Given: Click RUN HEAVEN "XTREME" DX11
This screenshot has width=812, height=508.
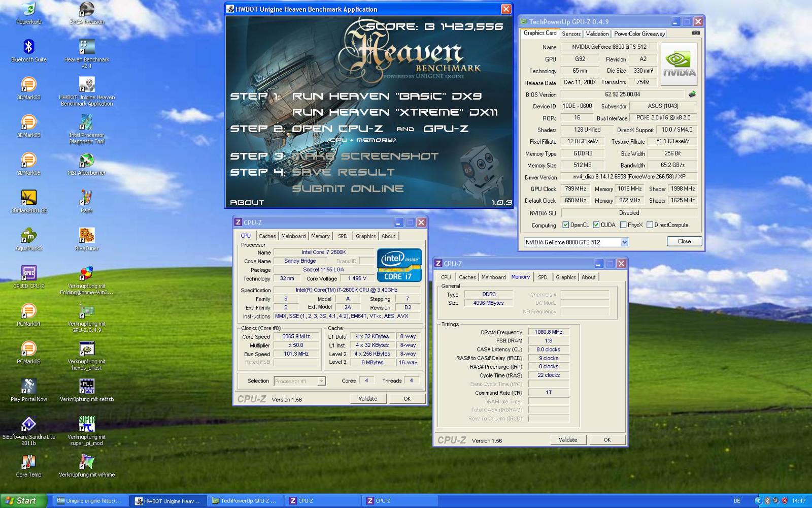Looking at the screenshot, I should click(x=395, y=112).
